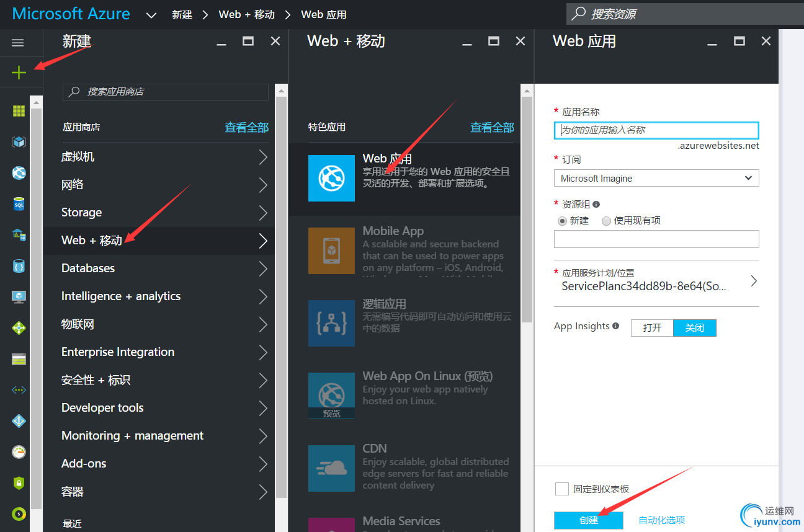Turn App Insights to 关闭
The width and height of the screenshot is (804, 532).
695,328
